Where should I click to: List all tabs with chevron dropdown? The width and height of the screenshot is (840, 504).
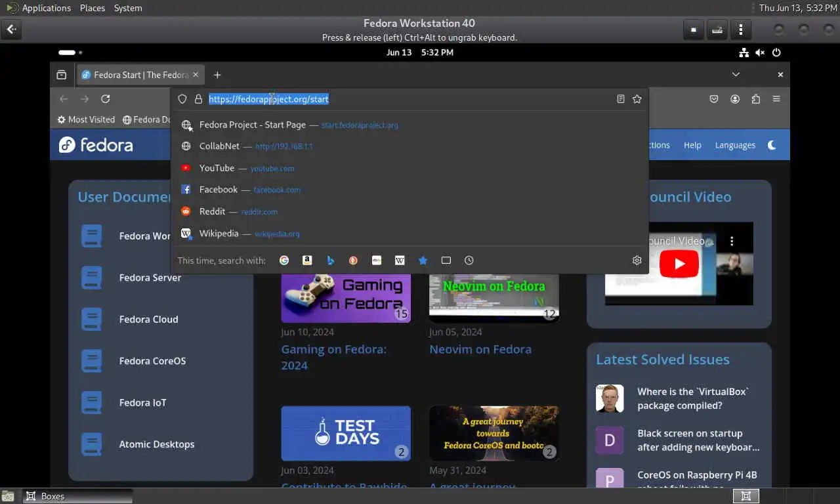(x=736, y=75)
